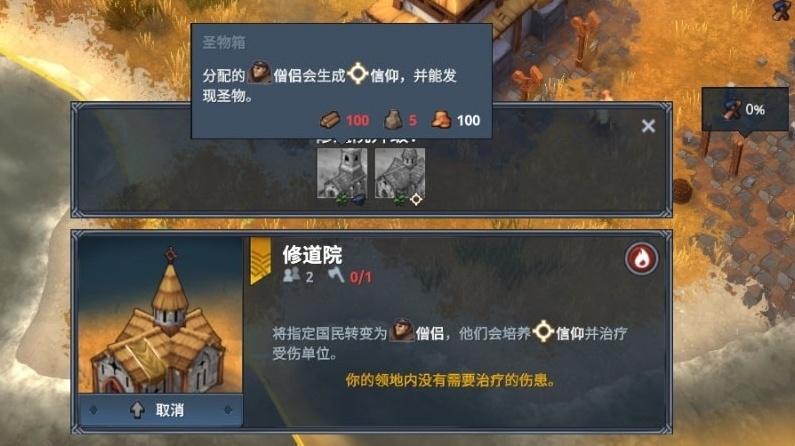Click the axe worker slot icon beside 0/1
Screen dimensions: 795x446
click(x=335, y=275)
